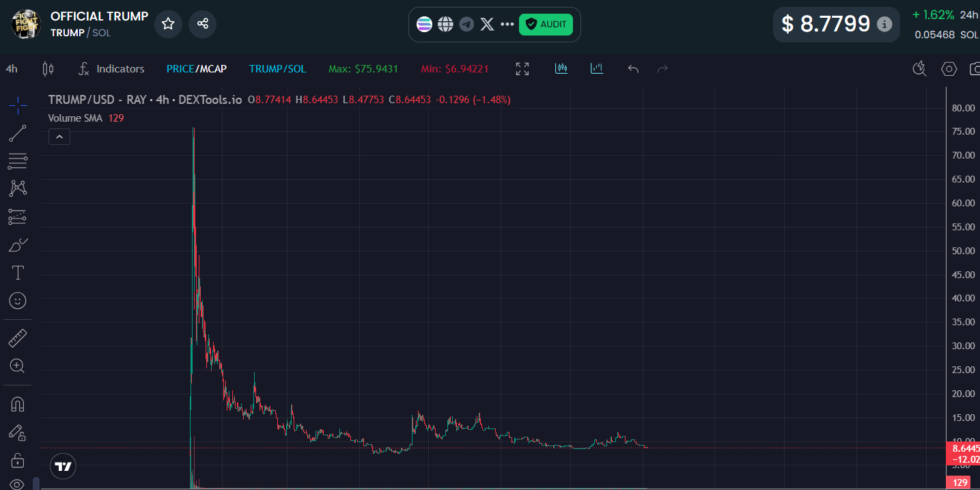Show more social links with three dots

[507, 25]
